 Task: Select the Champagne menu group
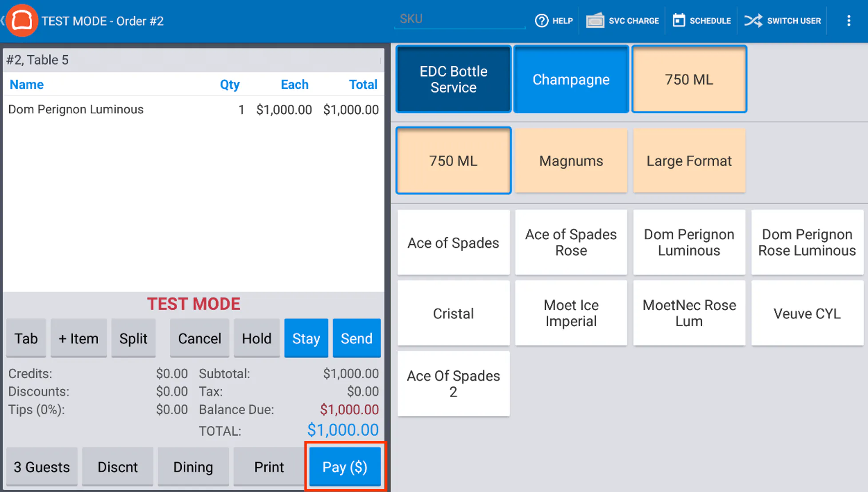point(571,79)
